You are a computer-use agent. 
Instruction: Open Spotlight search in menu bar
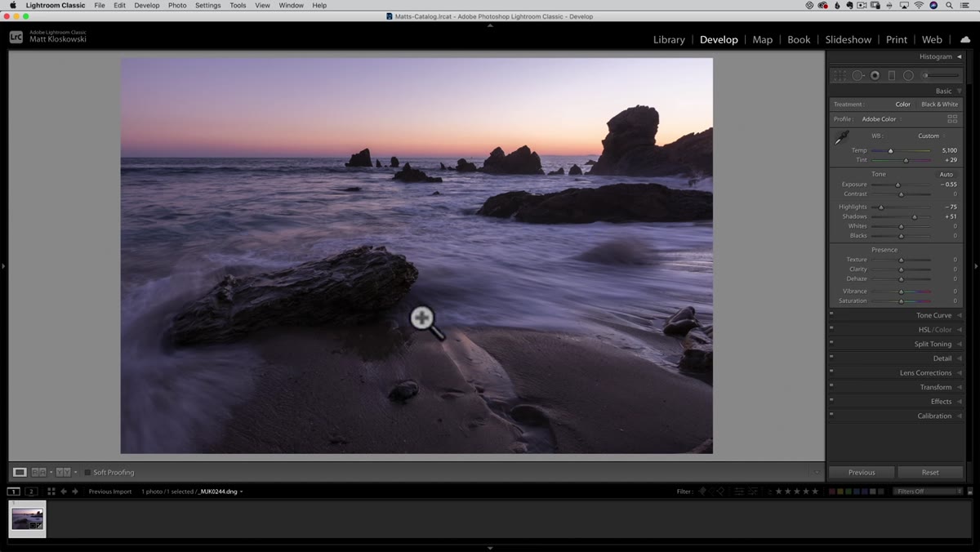(x=950, y=5)
